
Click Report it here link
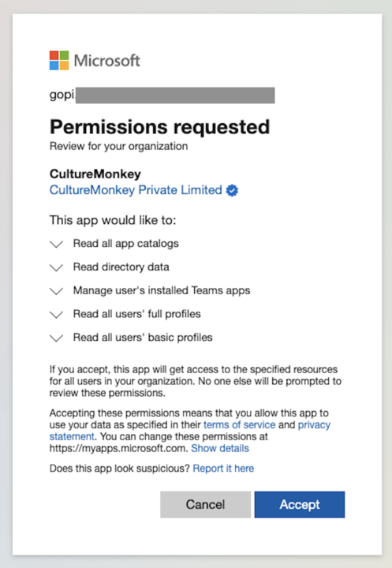tap(223, 469)
